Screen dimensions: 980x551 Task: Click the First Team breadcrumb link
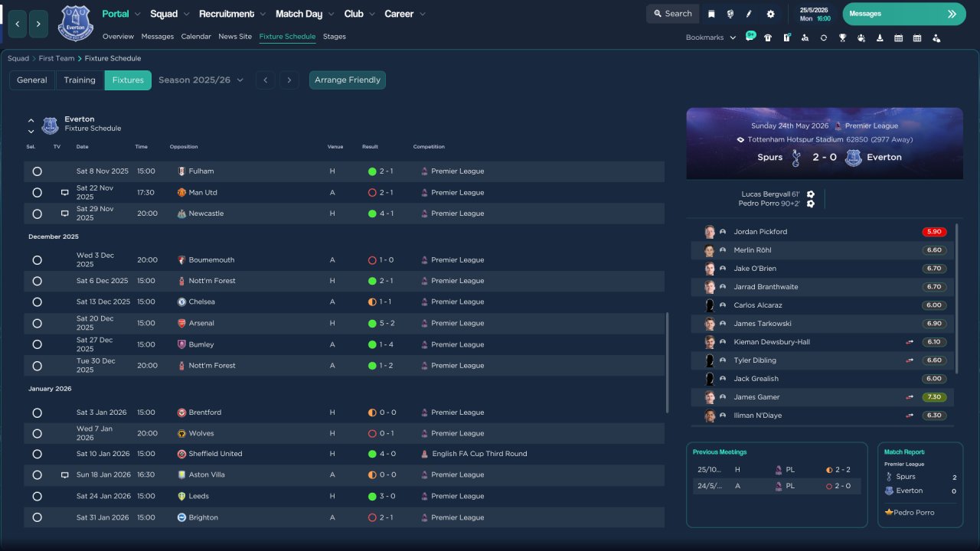(x=57, y=58)
